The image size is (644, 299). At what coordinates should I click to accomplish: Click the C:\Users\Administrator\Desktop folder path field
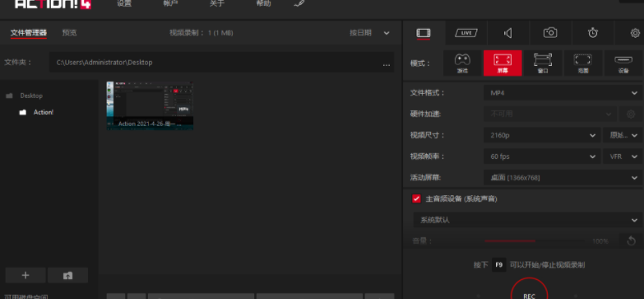(222, 63)
